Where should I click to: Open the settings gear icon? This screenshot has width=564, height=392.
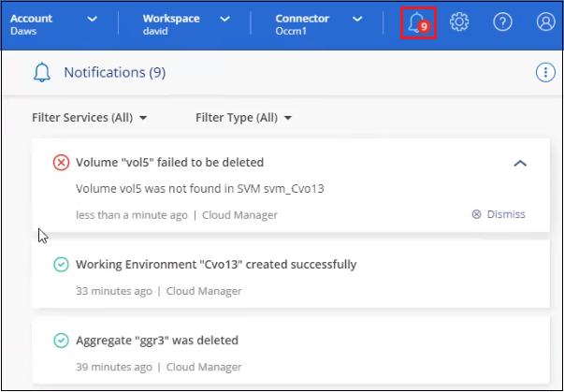click(x=459, y=22)
